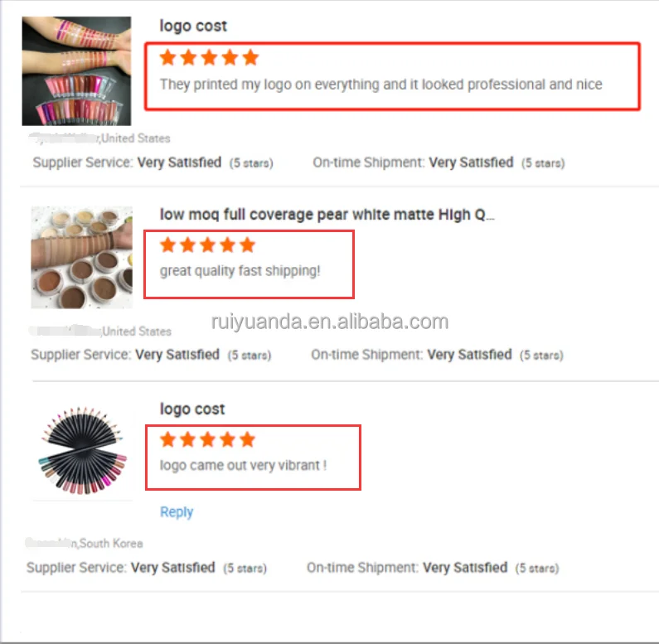Screen dimensions: 659x644
Task: Click the last star of 'great quality' review
Action: coord(248,245)
